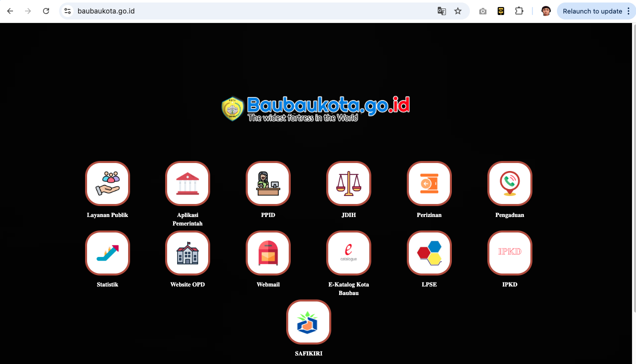The image size is (636, 364).
Task: Reload the page
Action: tap(46, 11)
